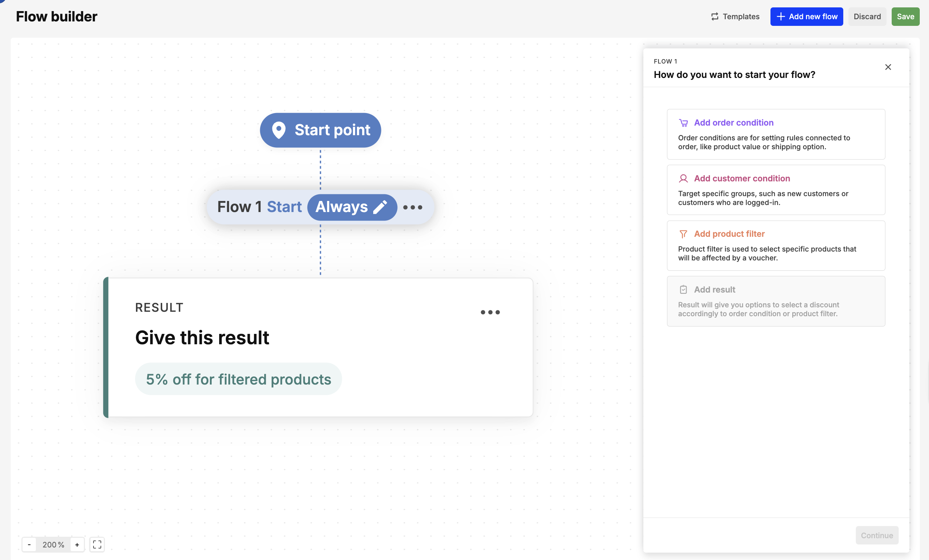Click the funnel product filter icon
This screenshot has width=929, height=560.
point(683,234)
